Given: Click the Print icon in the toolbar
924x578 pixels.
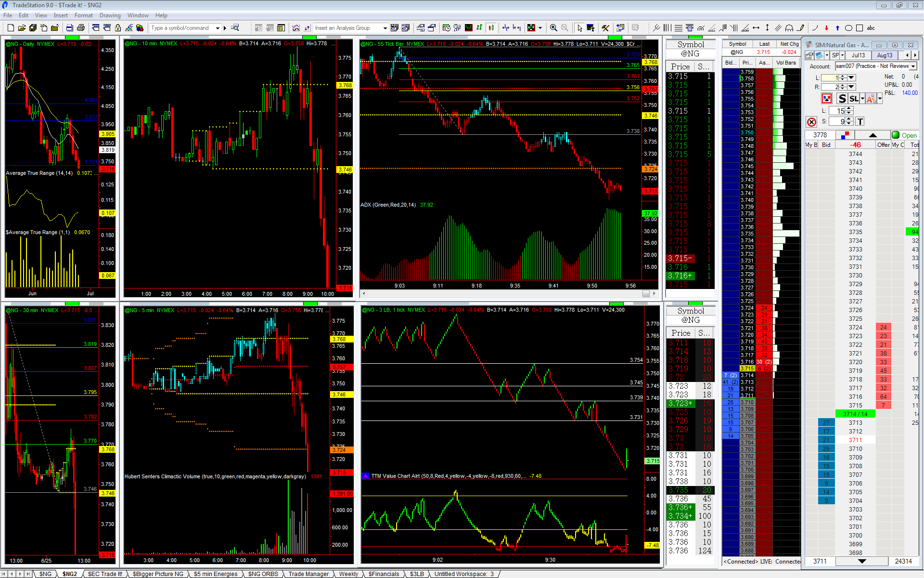Looking at the screenshot, I should 81,28.
